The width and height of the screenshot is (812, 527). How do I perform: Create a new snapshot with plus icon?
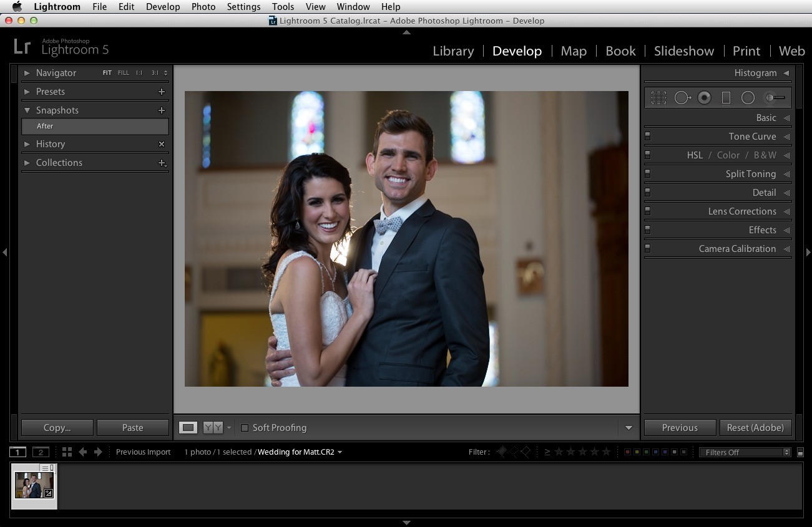click(162, 110)
